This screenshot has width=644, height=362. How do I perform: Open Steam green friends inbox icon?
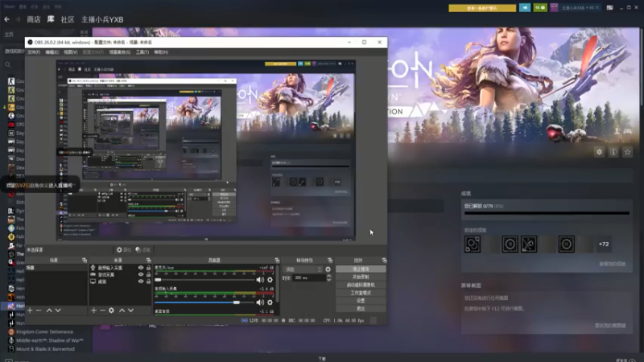539,7
